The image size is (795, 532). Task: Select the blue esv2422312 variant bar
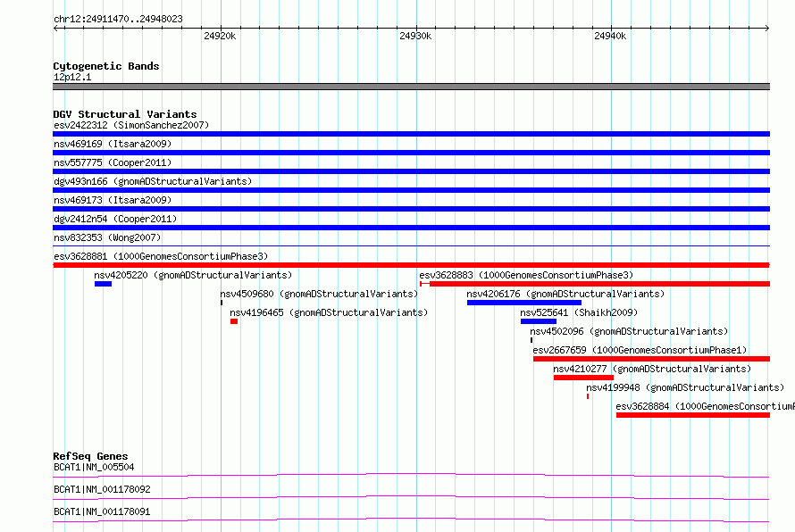[x=411, y=134]
